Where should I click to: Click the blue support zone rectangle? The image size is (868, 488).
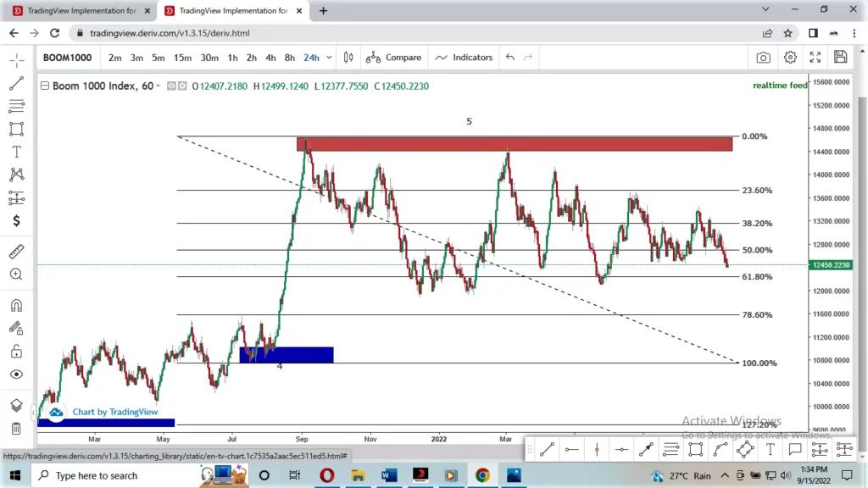point(287,355)
